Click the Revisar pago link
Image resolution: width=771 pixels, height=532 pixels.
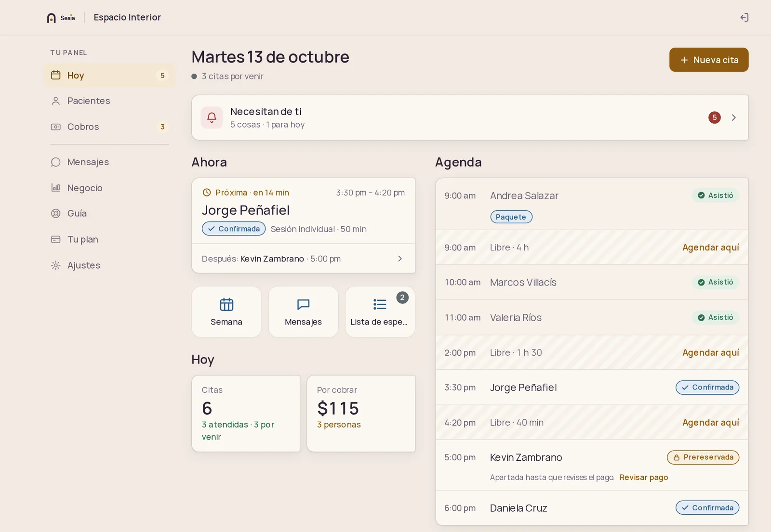644,478
